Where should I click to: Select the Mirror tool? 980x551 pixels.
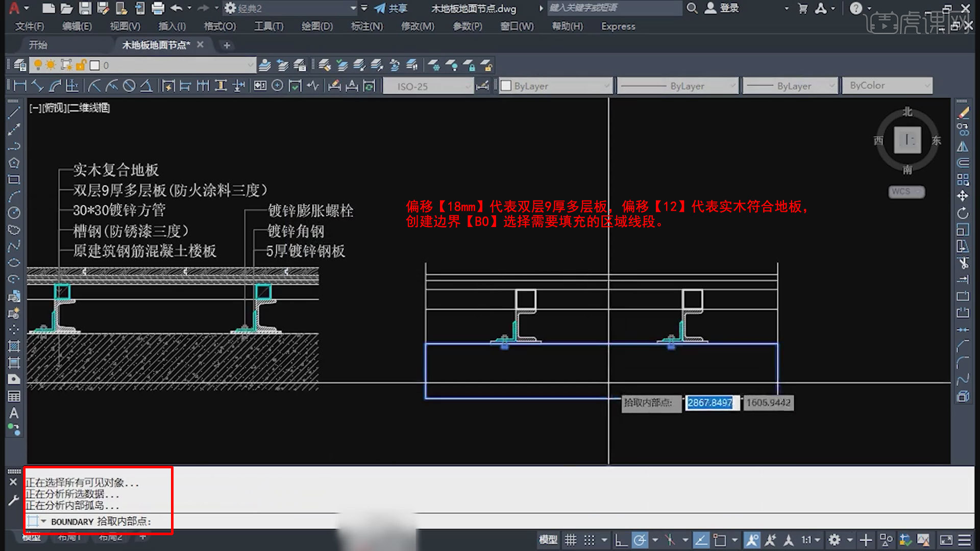tap(963, 146)
